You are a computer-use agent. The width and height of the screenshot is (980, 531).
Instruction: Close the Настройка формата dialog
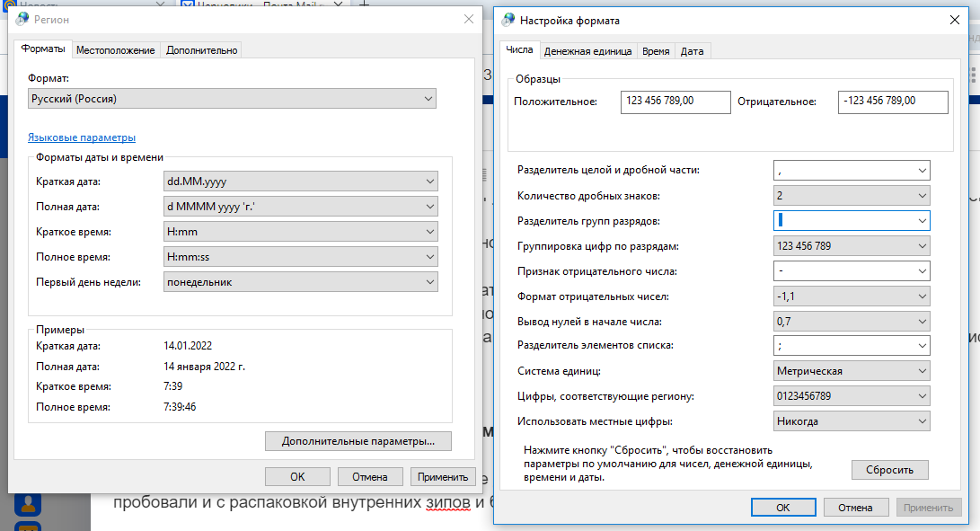[x=954, y=20]
